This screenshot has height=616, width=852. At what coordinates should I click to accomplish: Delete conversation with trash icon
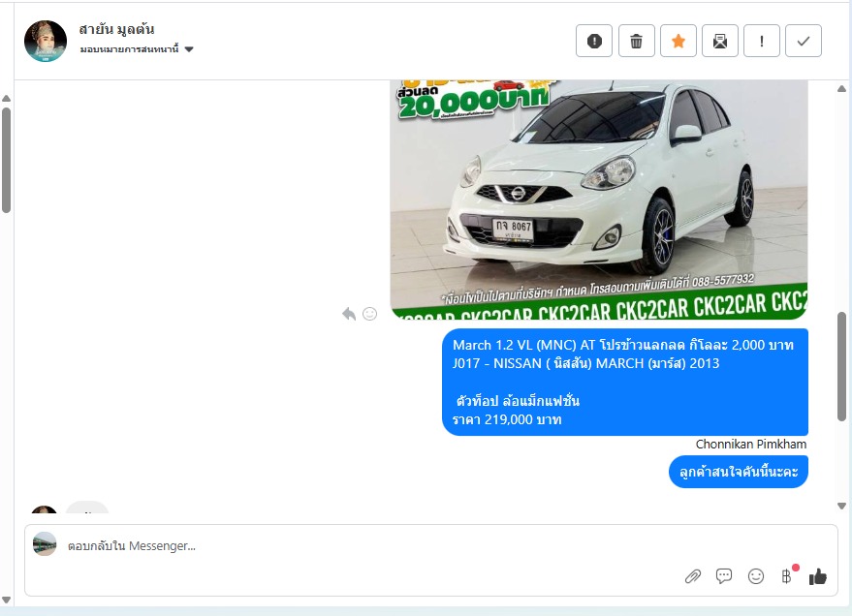636,41
